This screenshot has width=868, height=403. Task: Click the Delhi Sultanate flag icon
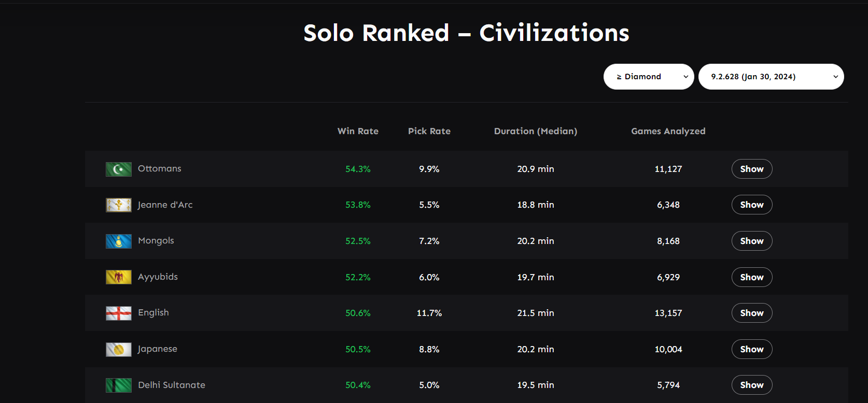tap(119, 385)
